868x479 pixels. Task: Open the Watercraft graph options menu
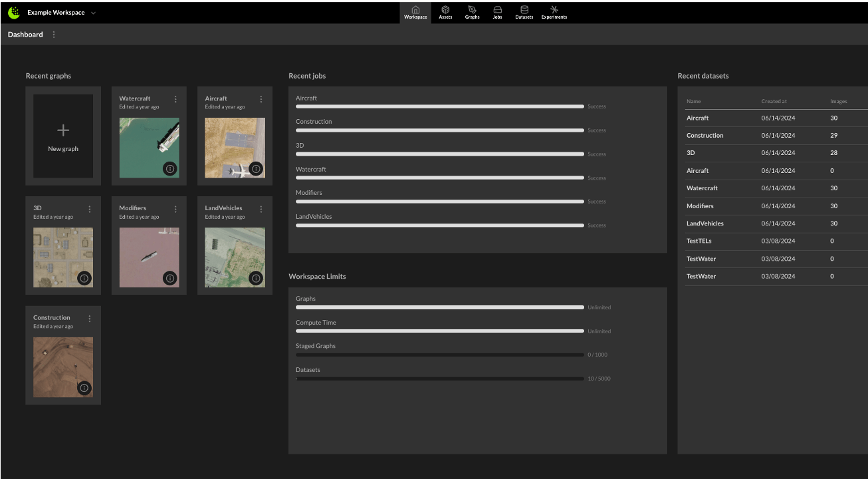[175, 99]
